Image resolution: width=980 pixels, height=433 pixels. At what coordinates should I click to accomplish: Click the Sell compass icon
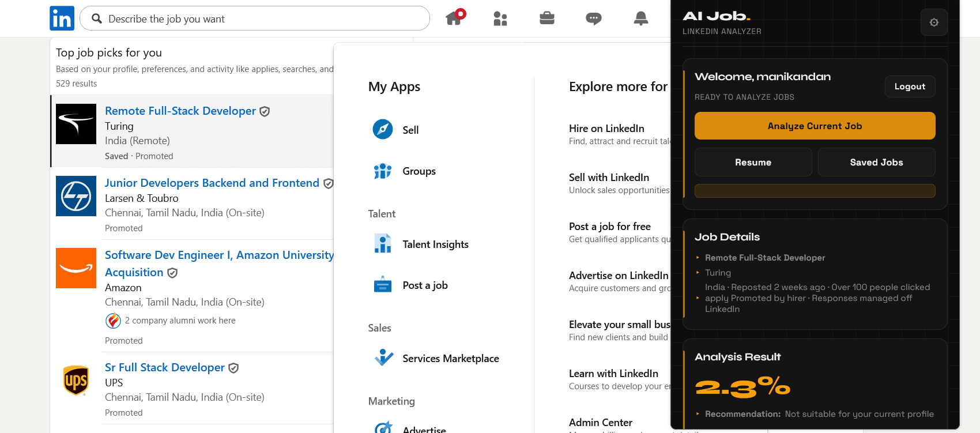point(383,130)
